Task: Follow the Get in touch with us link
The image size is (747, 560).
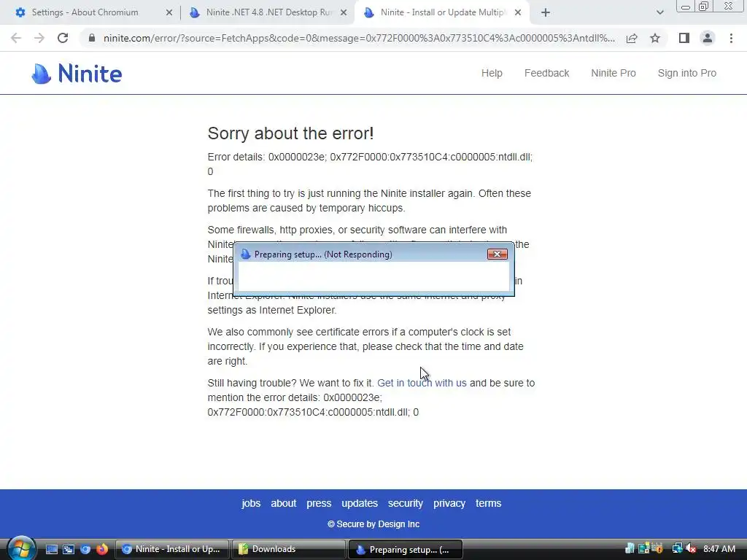Action: [x=422, y=383]
